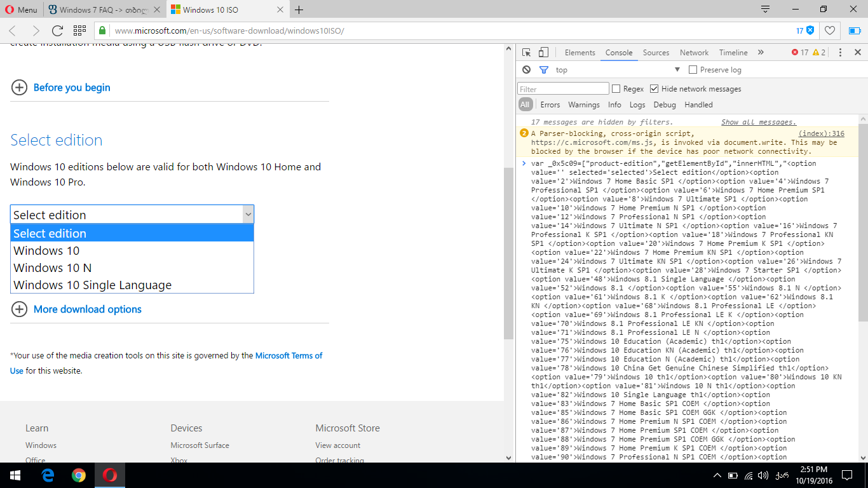This screenshot has height=488, width=868.
Task: Open Opera Speed Dial grid icon
Action: pos(79,30)
